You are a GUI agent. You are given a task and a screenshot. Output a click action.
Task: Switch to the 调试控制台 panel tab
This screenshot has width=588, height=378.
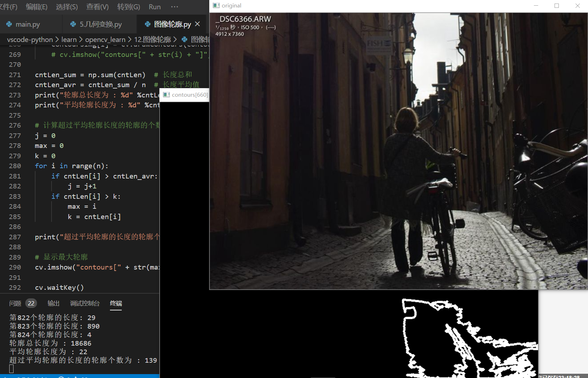coord(84,303)
